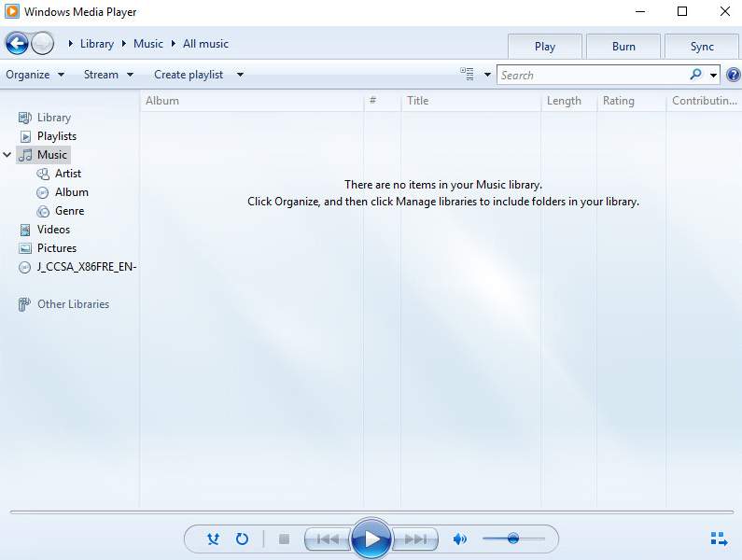Click the Artist icon

click(43, 174)
